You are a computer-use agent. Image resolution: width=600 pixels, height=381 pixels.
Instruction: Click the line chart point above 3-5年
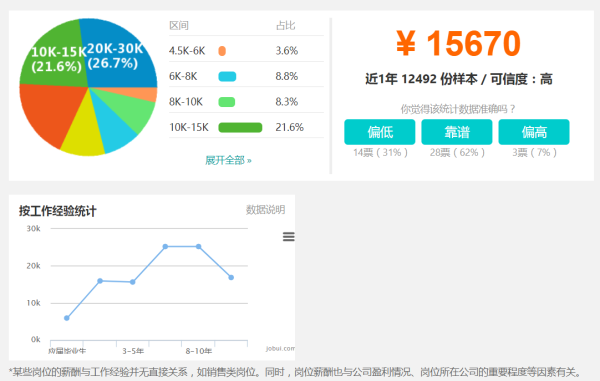[x=133, y=282]
